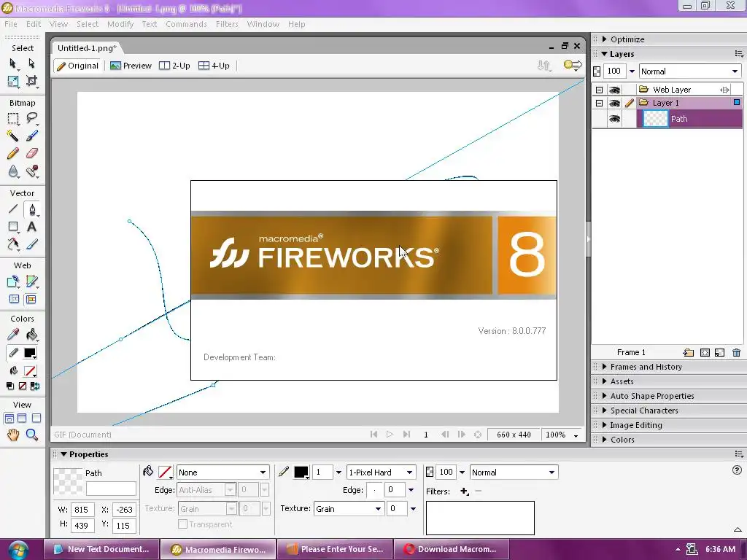Click the stroke color swatch in Properties
The image size is (747, 560).
301,472
